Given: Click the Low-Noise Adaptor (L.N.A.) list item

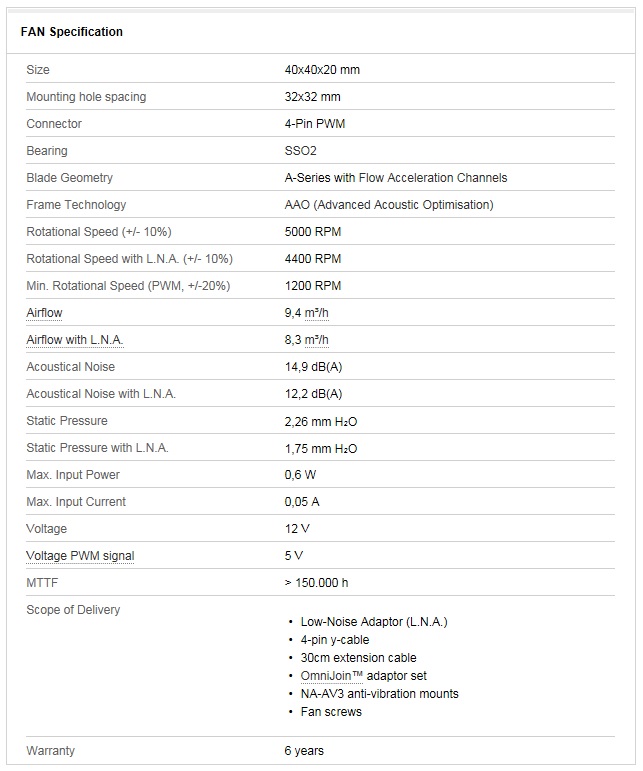Looking at the screenshot, I should coord(374,622).
